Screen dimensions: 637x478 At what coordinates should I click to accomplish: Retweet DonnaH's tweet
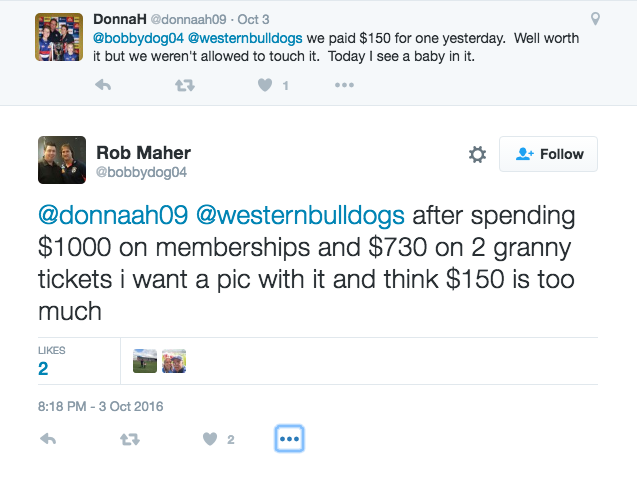(184, 86)
